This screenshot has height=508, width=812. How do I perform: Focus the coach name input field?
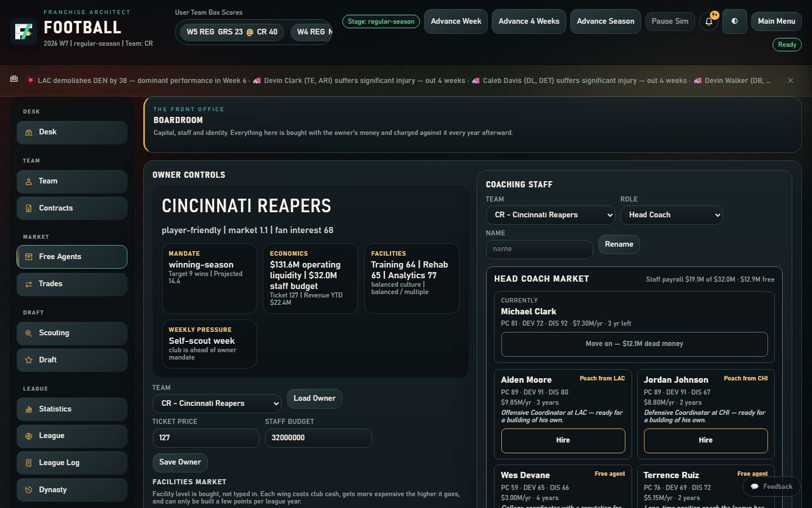[x=540, y=249]
